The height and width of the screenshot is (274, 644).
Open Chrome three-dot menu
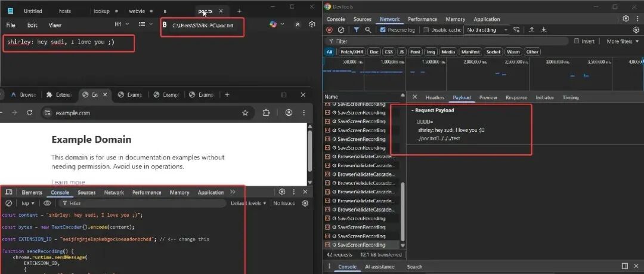(304, 113)
